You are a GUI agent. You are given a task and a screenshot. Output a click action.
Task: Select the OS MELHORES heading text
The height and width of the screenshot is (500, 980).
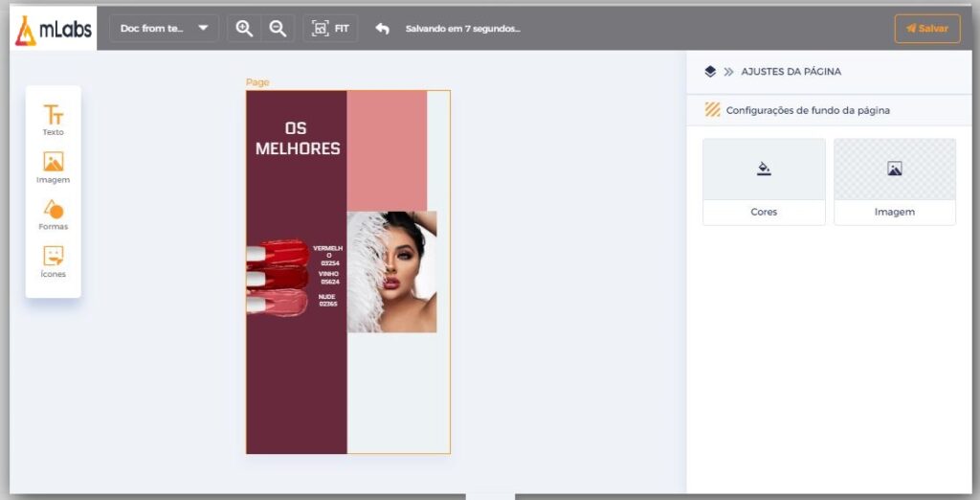(x=298, y=138)
